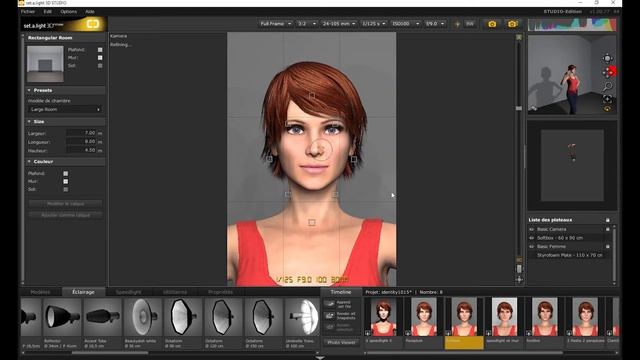This screenshot has height=360, width=640.
Task: Open the Full Frame sensor dropdown
Action: click(276, 24)
